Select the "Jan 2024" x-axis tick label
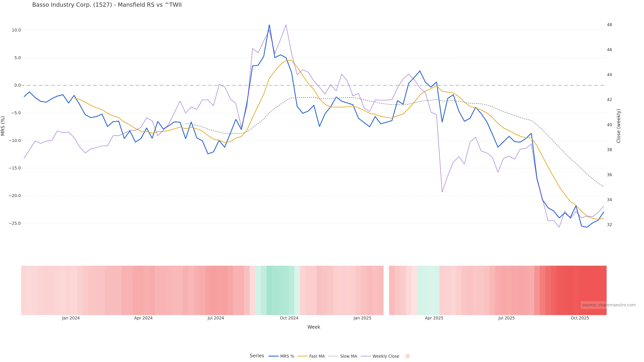This screenshot has width=644, height=362. (x=71, y=318)
